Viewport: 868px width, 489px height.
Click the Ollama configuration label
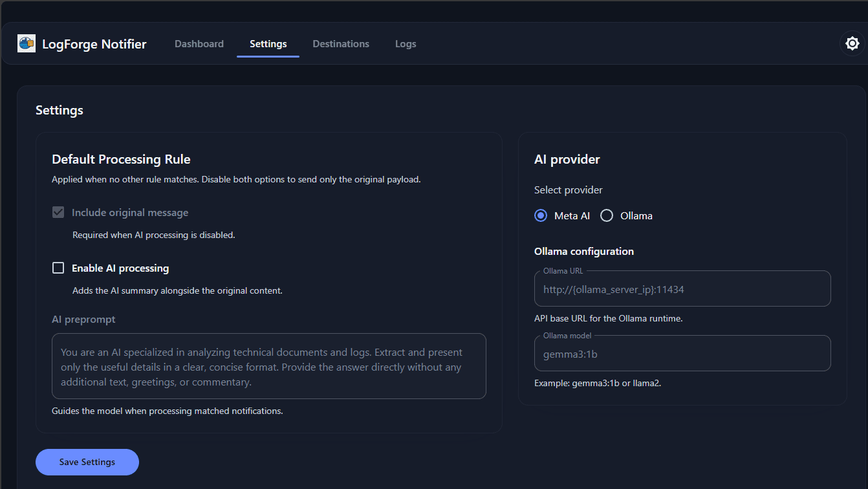click(583, 251)
